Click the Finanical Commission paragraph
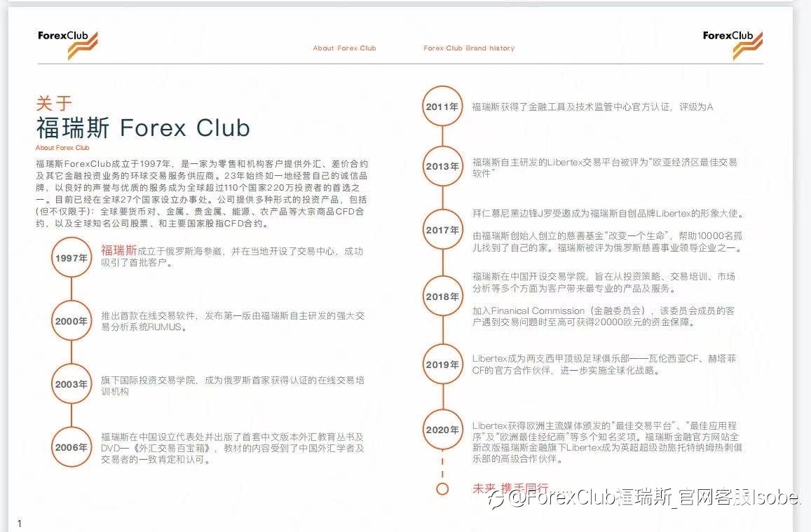The height and width of the screenshot is (532, 811). coord(604,316)
